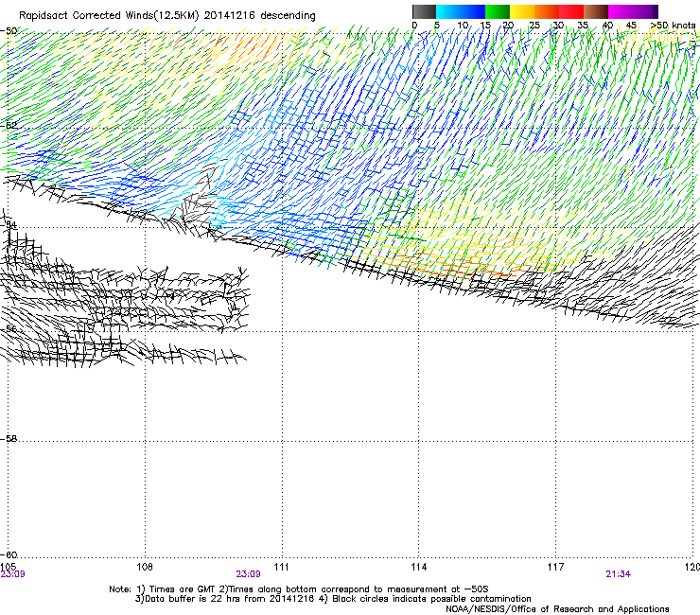Click legend scale value '25'

click(534, 26)
